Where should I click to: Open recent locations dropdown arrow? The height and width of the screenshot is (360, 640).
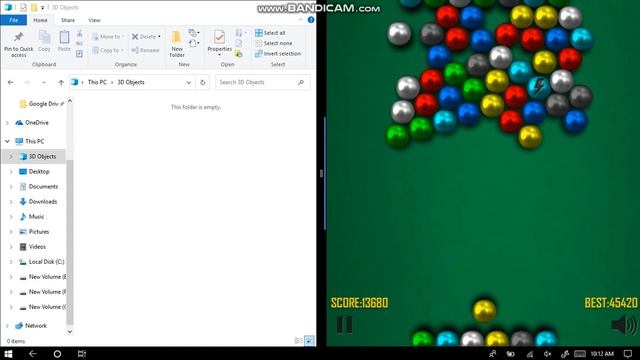pos(44,82)
